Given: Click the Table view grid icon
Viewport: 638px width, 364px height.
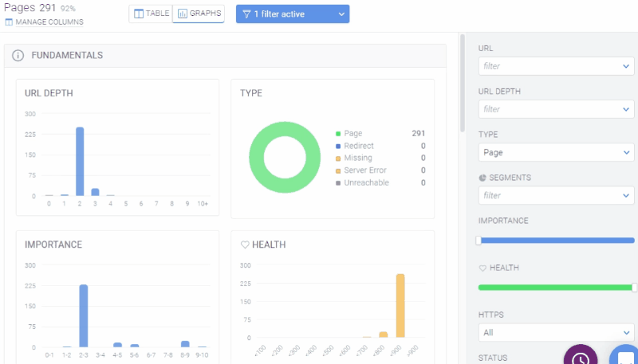Looking at the screenshot, I should (x=139, y=14).
